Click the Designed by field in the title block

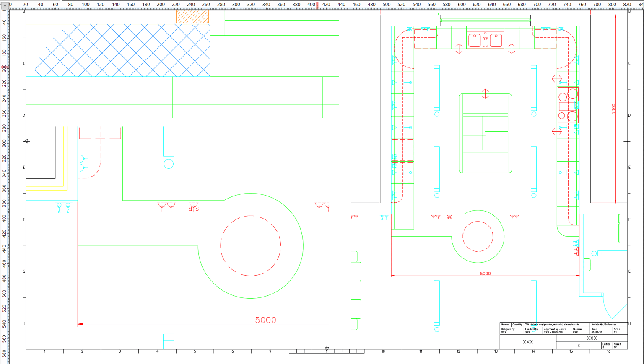coord(512,330)
